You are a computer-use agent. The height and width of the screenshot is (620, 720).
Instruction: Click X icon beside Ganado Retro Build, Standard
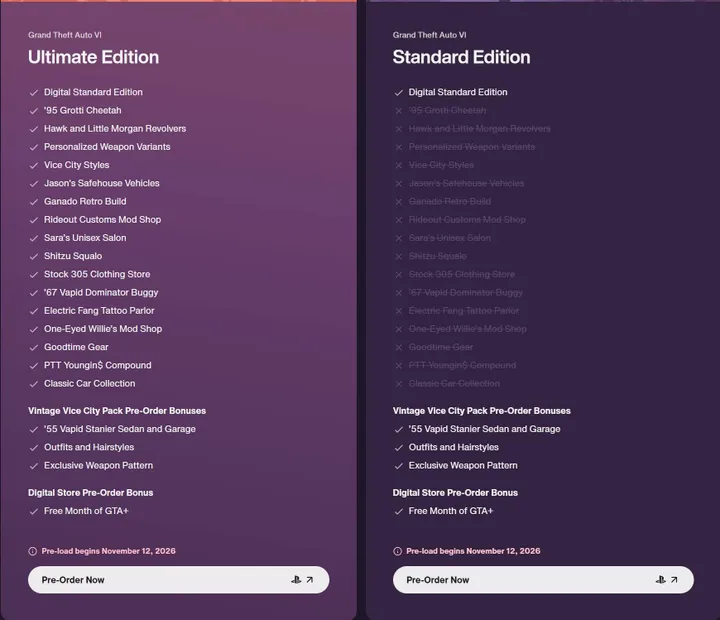coord(399,202)
